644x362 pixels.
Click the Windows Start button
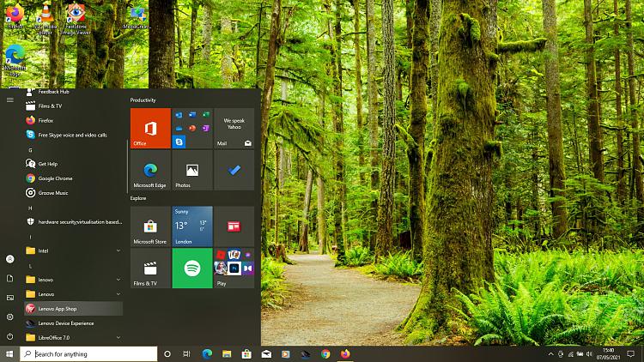9,353
